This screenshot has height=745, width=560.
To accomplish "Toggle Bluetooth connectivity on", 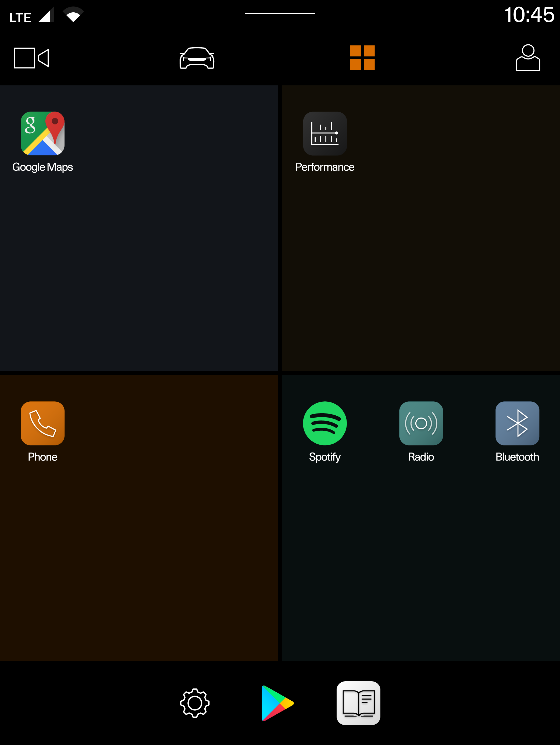I will tap(517, 423).
